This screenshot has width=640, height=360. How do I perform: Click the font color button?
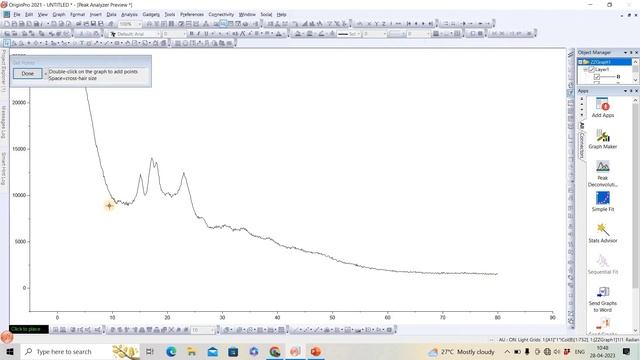pos(279,34)
